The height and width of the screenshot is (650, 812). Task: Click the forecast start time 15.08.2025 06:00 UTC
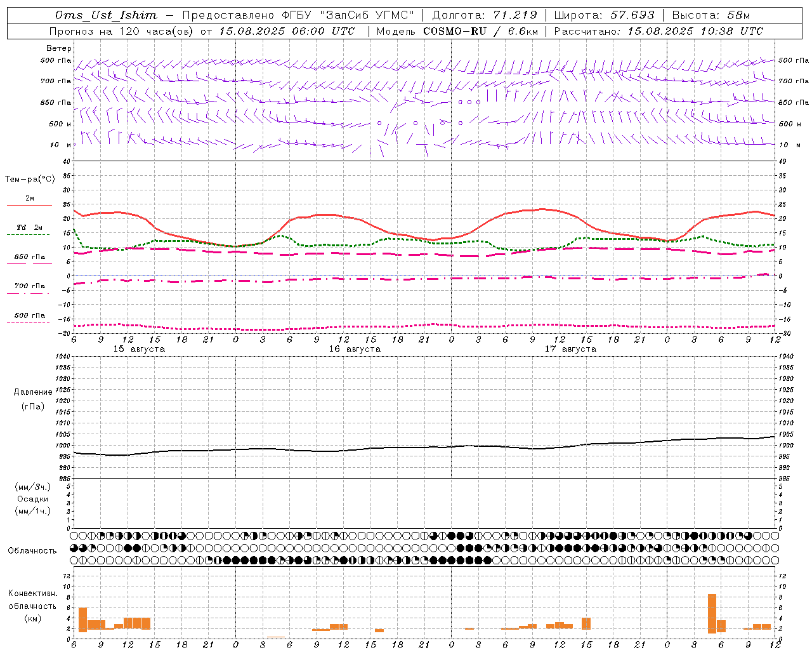coord(287,31)
